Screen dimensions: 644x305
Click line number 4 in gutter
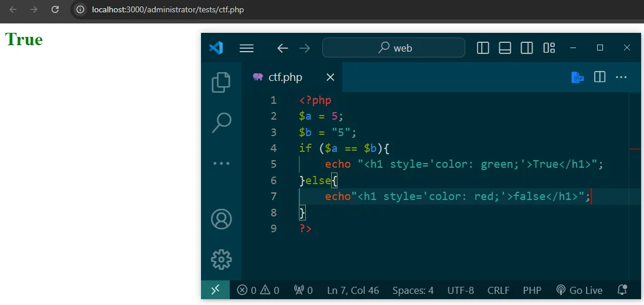pyautogui.click(x=274, y=148)
